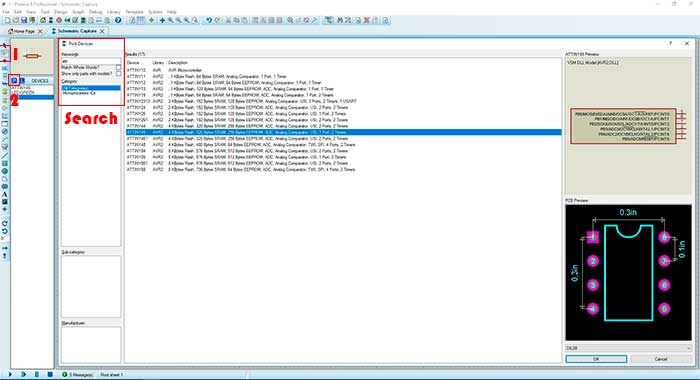Viewport: 700px width, 380px height.
Task: Click the Undo arrow in toolbar
Action: pos(208,21)
